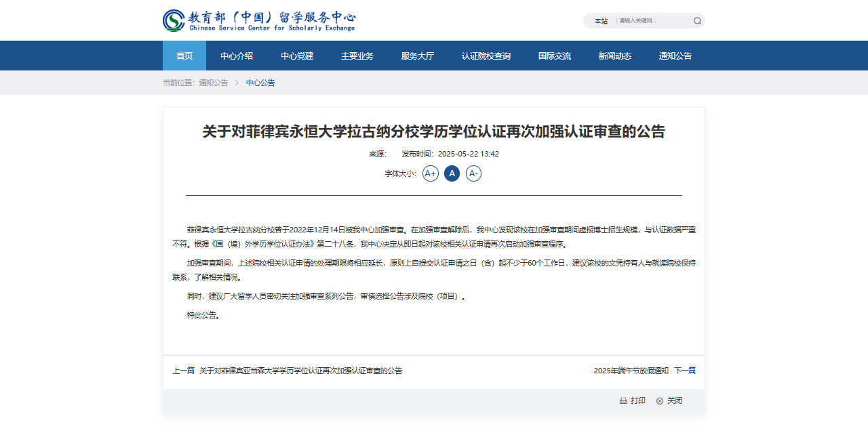
Task: Click the search keyword input field
Action: click(x=652, y=21)
